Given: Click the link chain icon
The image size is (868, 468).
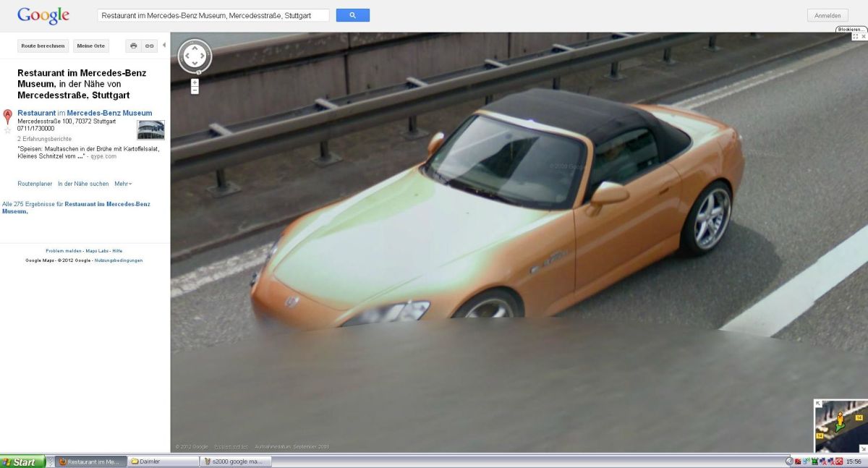Looking at the screenshot, I should (149, 46).
